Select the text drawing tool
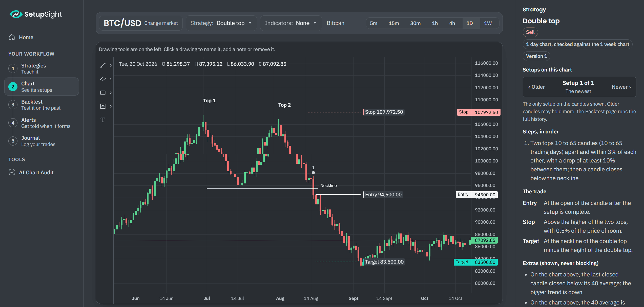644x307 pixels. [103, 120]
